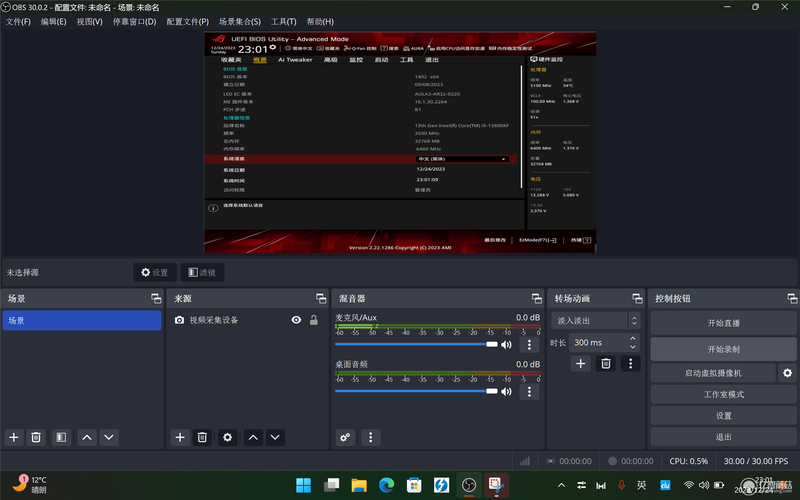Move source up arrow
This screenshot has width=800, height=500.
pos(253,437)
